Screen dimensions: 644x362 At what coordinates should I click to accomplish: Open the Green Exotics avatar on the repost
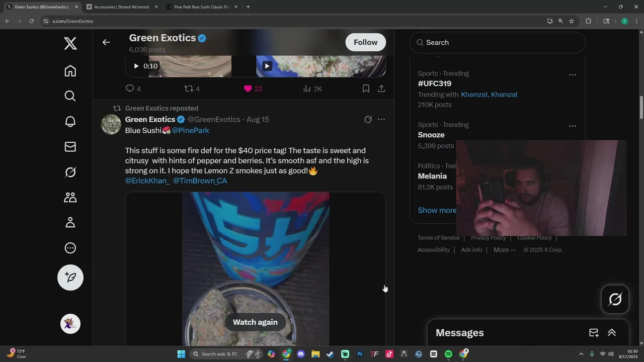pyautogui.click(x=111, y=124)
